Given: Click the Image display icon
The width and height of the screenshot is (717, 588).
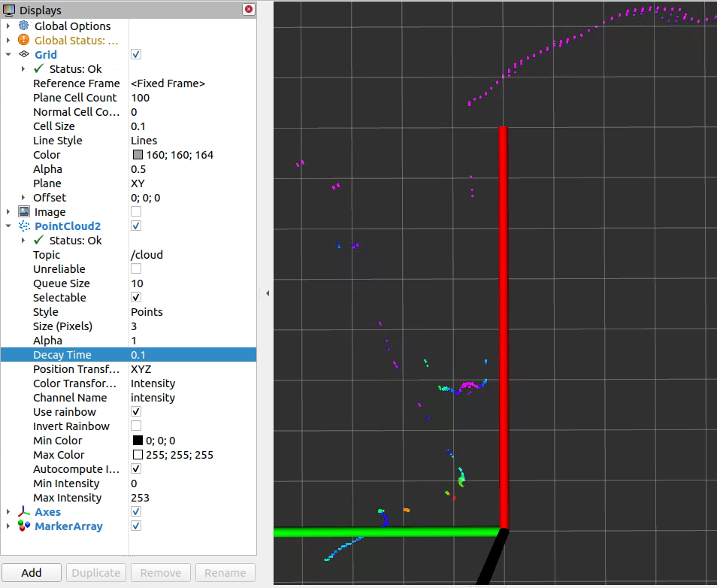Looking at the screenshot, I should [x=23, y=212].
